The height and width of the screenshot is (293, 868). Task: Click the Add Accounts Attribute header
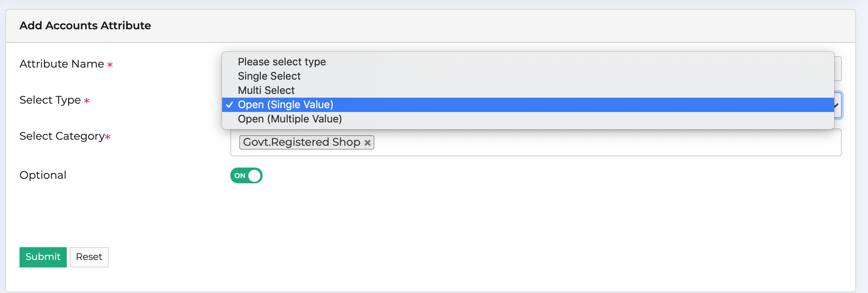pos(85,25)
